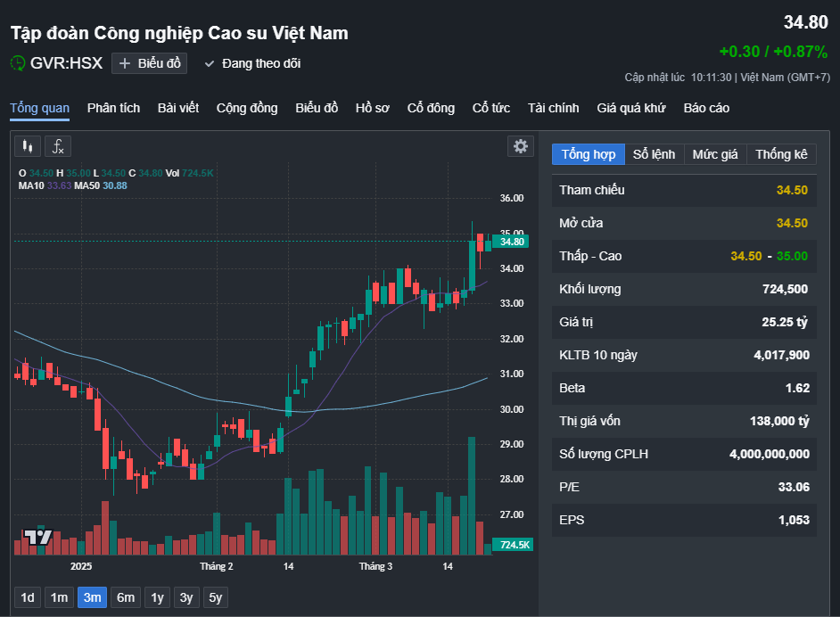Click the Beta value 1.62
The image size is (840, 617).
click(797, 389)
